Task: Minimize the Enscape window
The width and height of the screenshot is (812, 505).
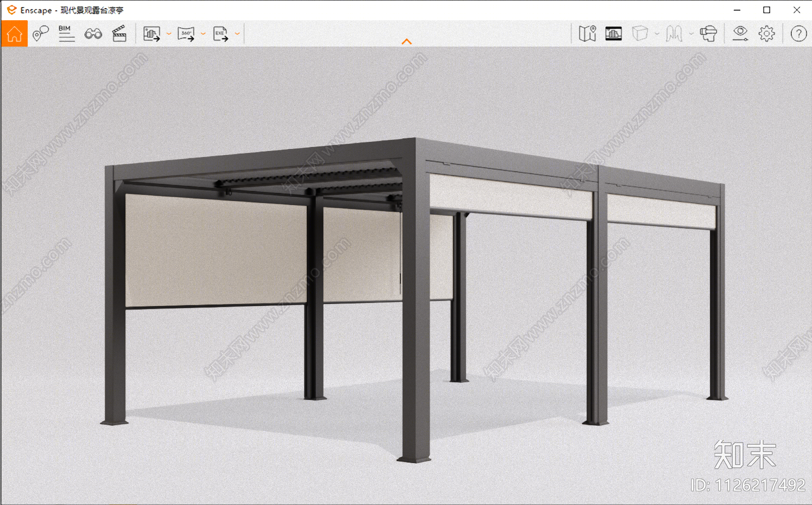Action: point(737,10)
